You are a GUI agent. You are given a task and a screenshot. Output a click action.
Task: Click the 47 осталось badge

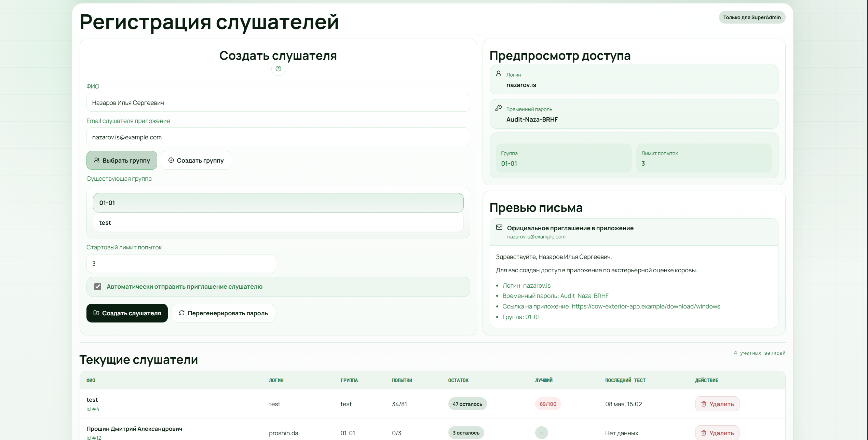point(467,404)
